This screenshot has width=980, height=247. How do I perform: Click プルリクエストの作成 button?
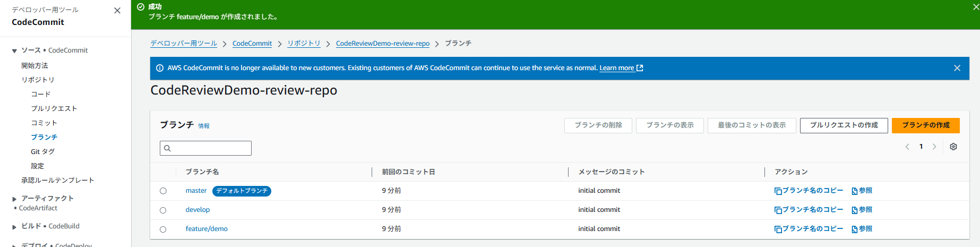point(844,125)
